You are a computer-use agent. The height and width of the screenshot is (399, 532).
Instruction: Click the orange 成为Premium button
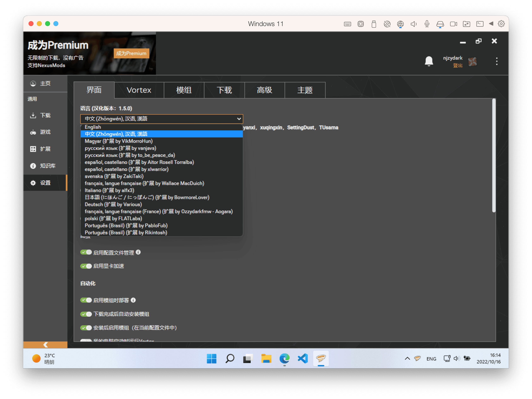click(x=131, y=53)
